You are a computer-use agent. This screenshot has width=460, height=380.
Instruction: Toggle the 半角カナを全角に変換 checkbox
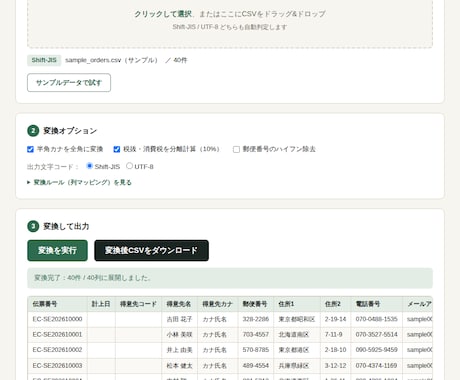[x=30, y=149]
